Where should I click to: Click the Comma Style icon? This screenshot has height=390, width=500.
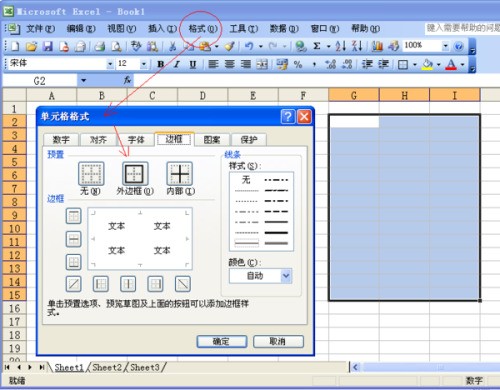point(314,64)
